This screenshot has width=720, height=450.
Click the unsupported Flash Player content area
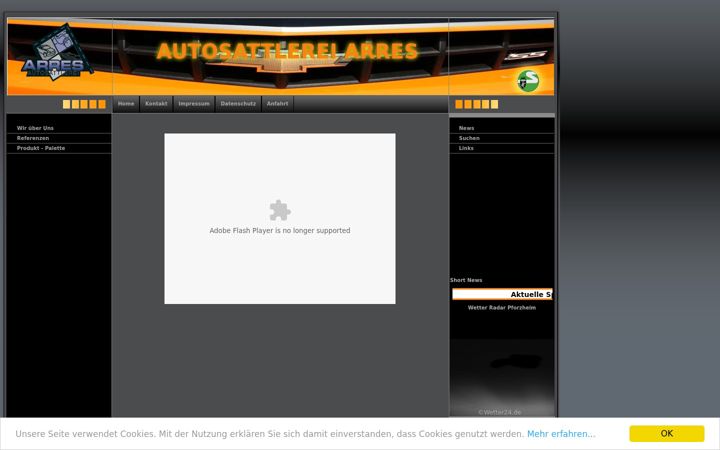pyautogui.click(x=280, y=219)
